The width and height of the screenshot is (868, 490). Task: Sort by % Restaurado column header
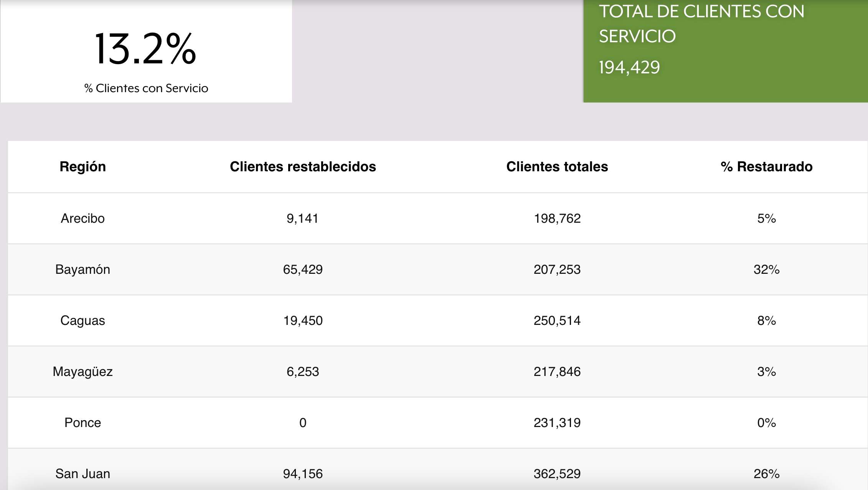point(768,167)
